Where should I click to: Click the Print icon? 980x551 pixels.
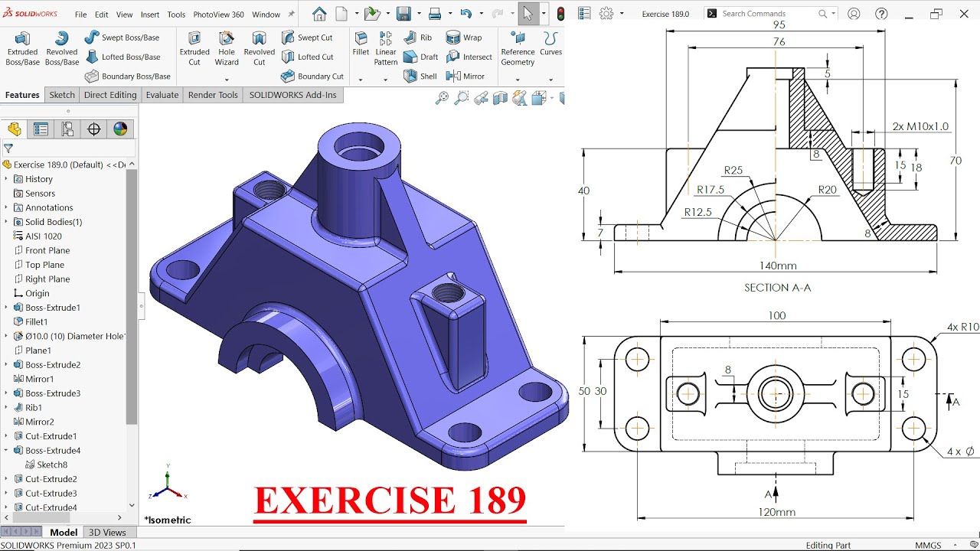[435, 14]
